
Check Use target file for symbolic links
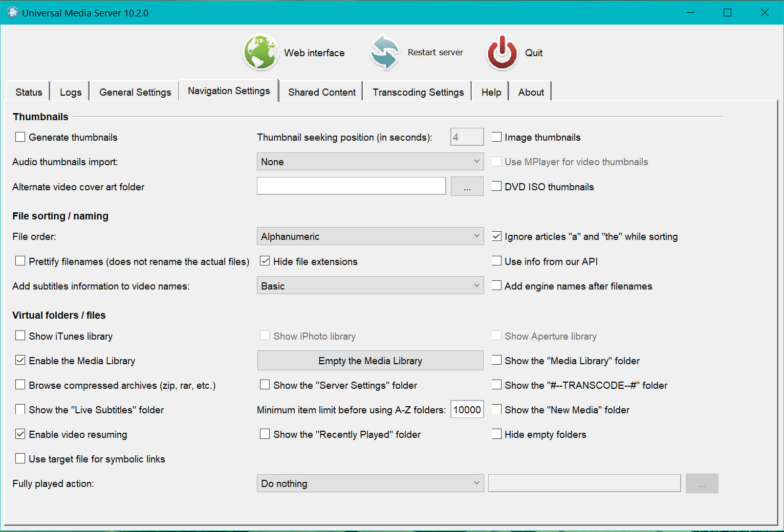20,458
